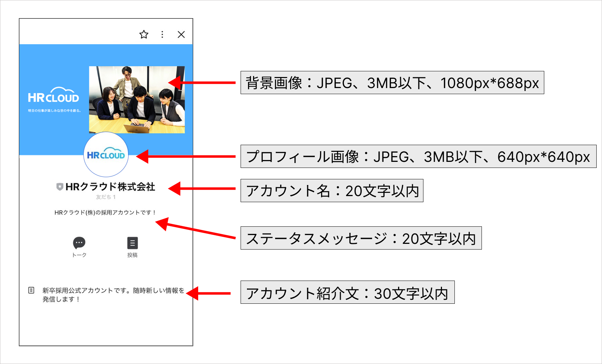Select the account name HRクラウド株式会社
The image size is (602, 364).
110,187
